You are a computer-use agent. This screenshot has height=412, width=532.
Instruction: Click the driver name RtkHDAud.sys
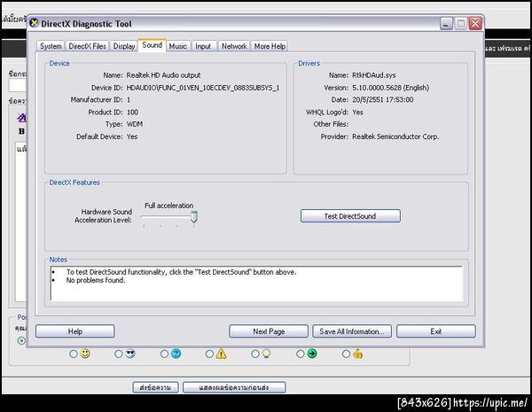click(x=374, y=75)
